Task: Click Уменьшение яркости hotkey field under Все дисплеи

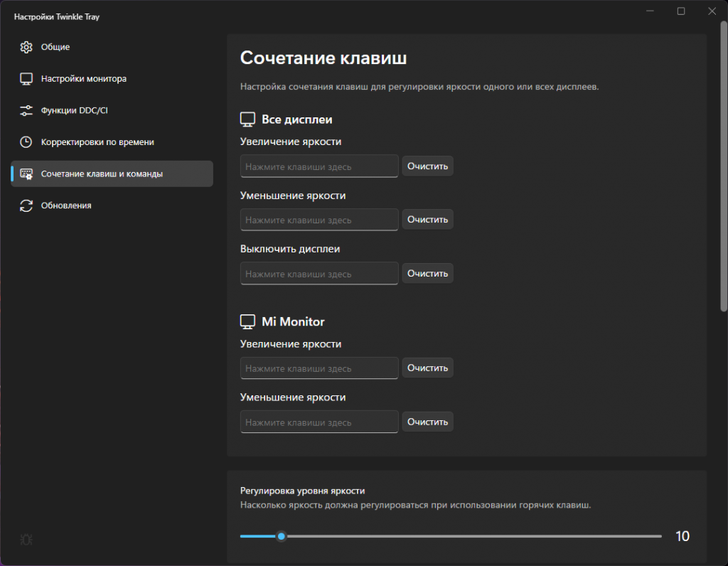Action: coord(319,220)
